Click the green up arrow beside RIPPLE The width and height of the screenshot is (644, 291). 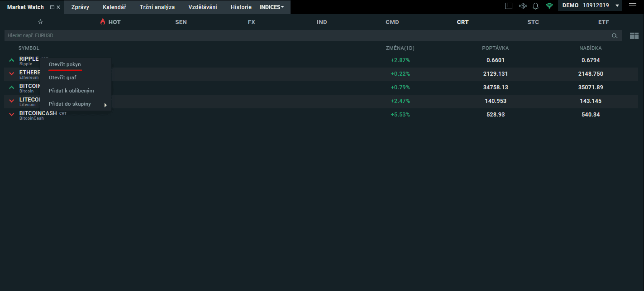[12, 60]
